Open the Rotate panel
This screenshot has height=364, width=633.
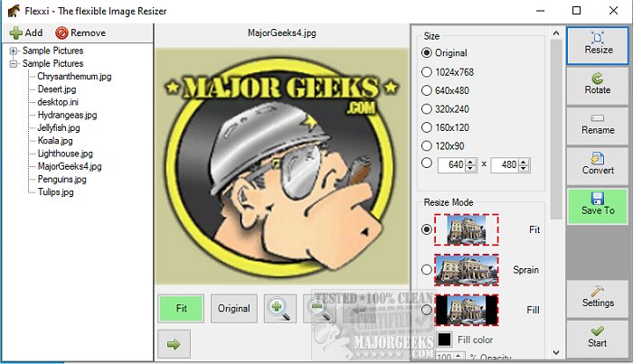pos(598,86)
